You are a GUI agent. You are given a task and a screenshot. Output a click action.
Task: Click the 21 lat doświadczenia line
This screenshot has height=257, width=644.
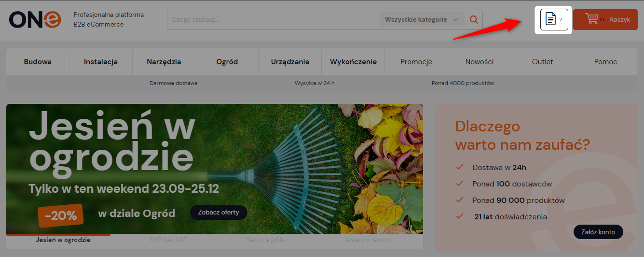click(511, 217)
